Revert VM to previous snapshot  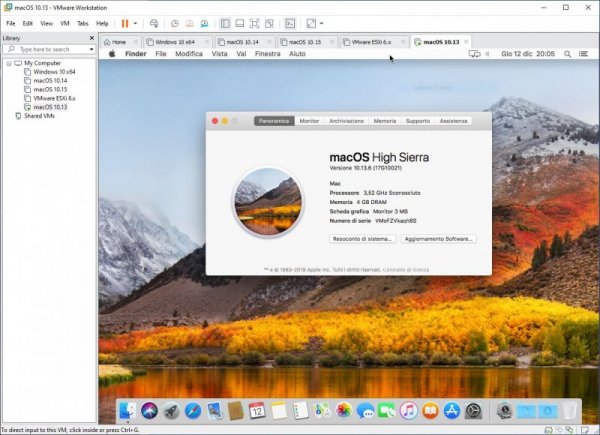click(189, 23)
